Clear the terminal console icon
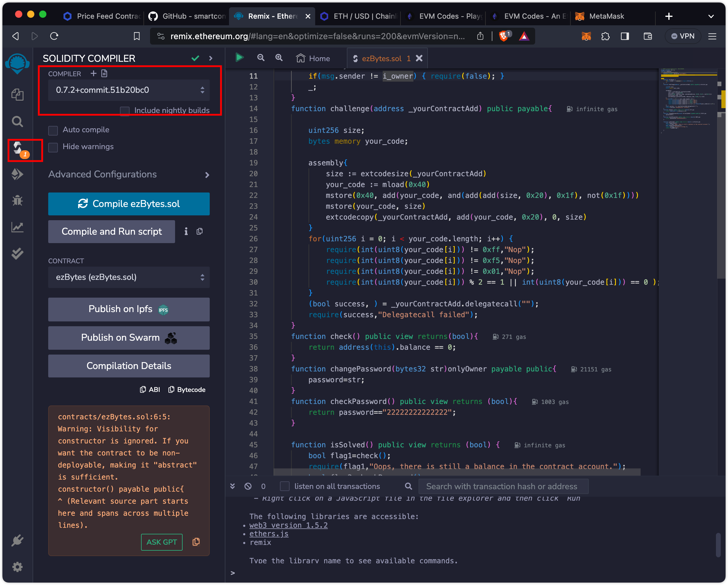This screenshot has width=728, height=585. point(248,486)
